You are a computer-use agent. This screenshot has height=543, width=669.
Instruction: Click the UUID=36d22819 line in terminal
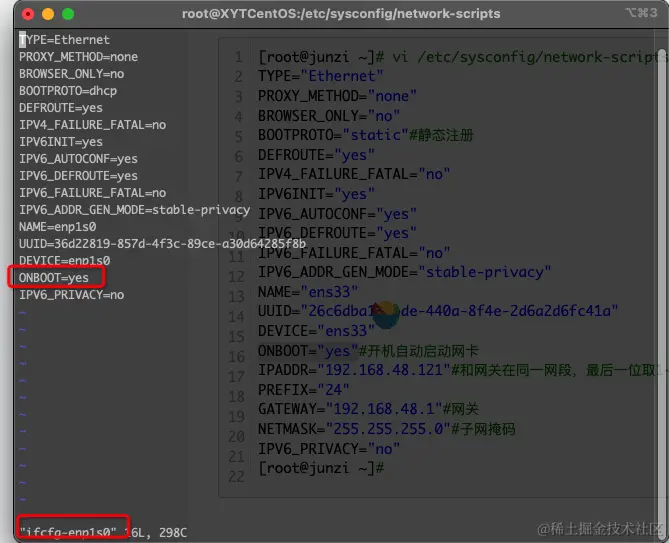pyautogui.click(x=163, y=244)
